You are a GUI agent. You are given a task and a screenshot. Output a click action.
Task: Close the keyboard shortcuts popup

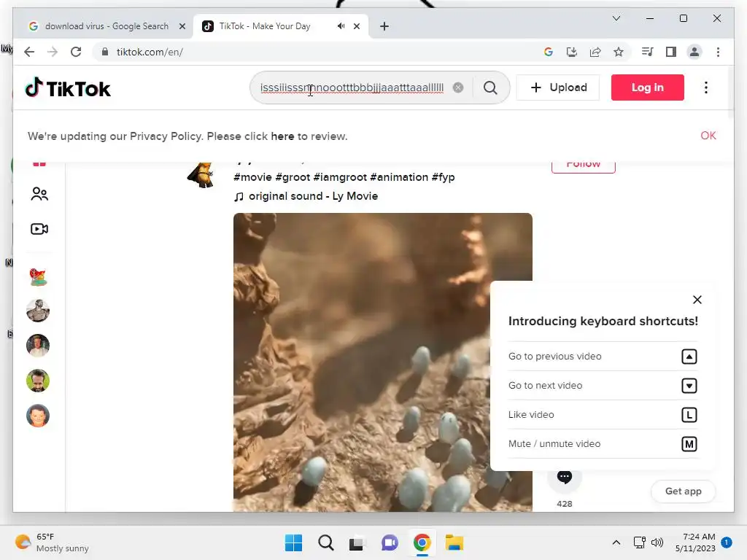(x=697, y=300)
